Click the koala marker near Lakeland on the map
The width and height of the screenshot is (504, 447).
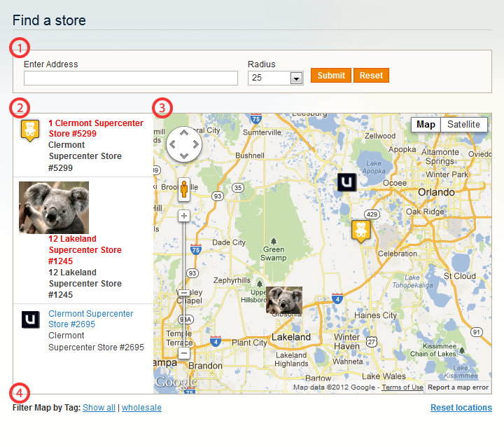(x=284, y=300)
